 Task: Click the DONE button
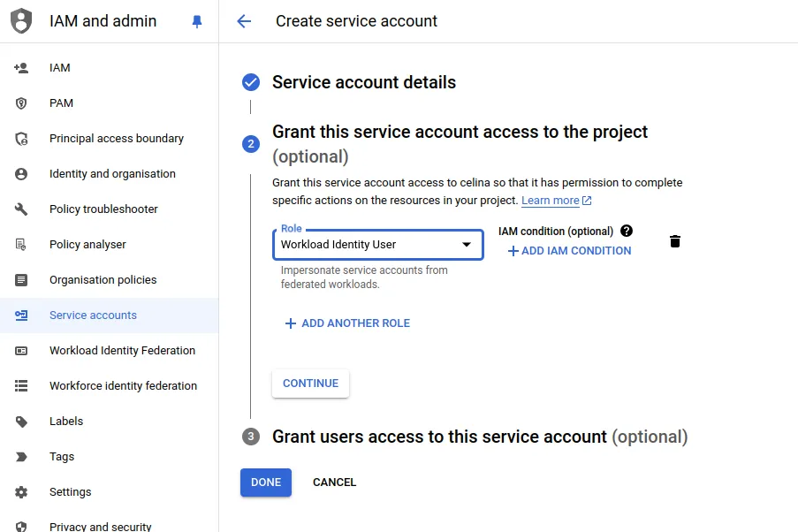coord(265,483)
